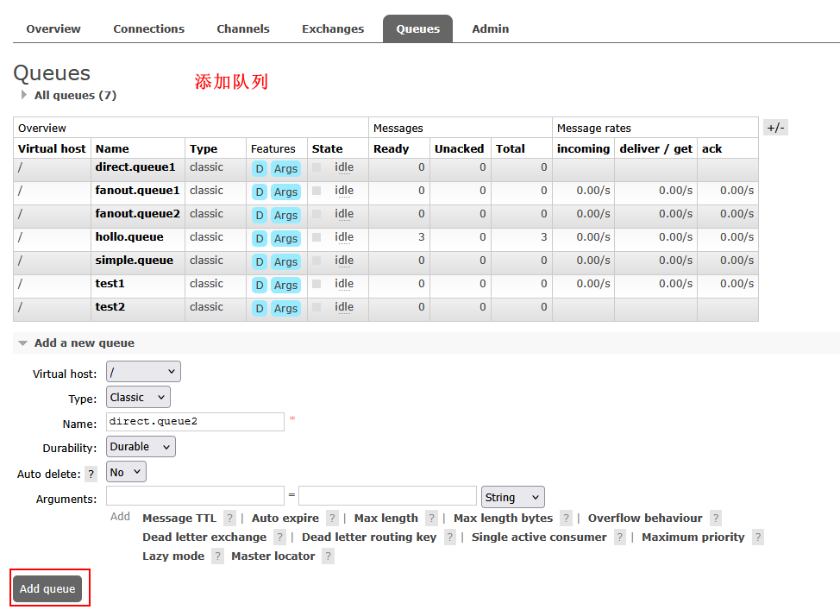Click the question mark next to Maximum priority
Screen dimensions: 840x616
click(x=757, y=537)
